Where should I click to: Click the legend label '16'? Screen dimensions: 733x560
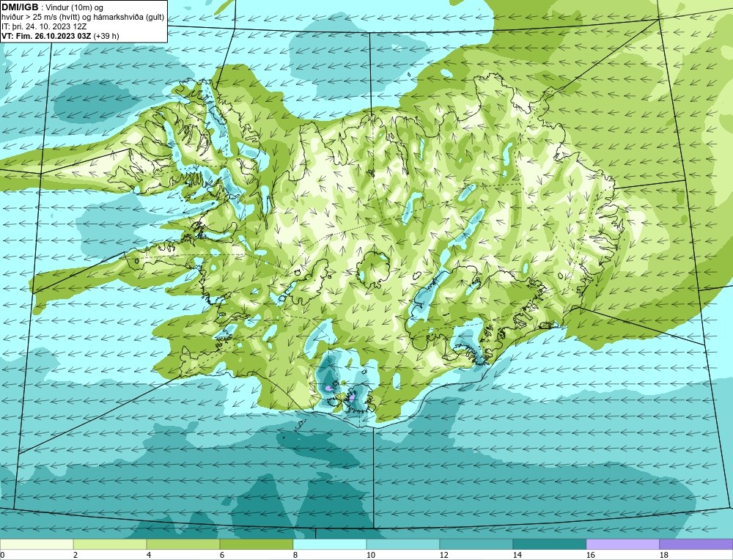click(x=590, y=555)
